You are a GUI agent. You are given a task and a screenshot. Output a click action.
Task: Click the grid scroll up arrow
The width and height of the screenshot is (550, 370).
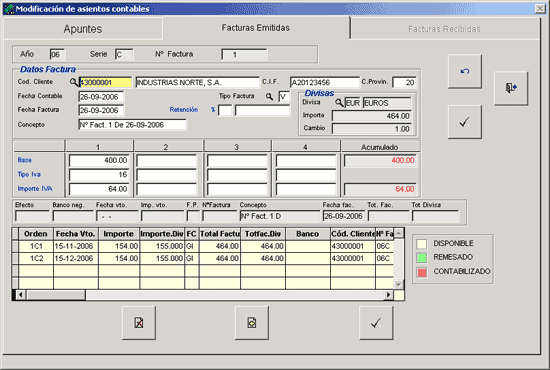399,233
